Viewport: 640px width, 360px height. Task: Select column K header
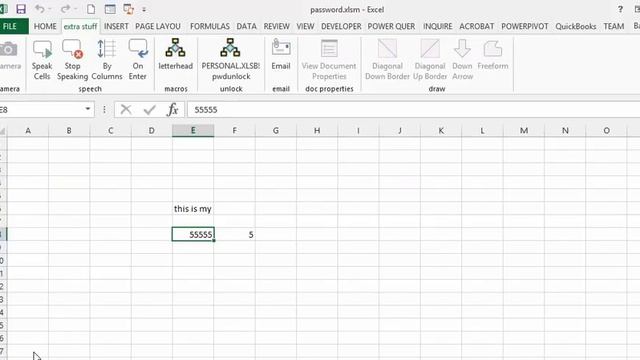coord(441,131)
